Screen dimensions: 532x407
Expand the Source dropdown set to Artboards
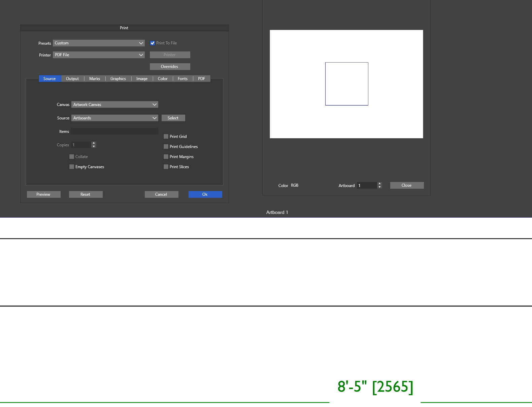[114, 118]
